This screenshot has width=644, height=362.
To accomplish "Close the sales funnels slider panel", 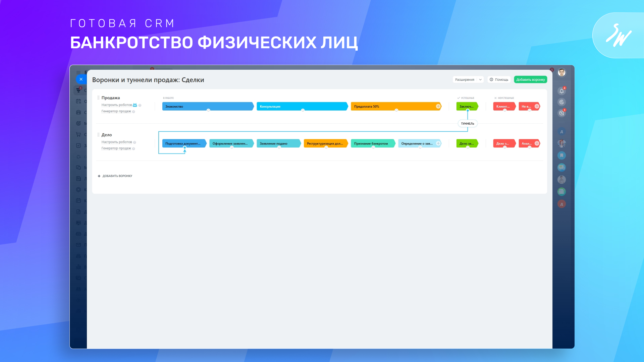I will [x=81, y=79].
